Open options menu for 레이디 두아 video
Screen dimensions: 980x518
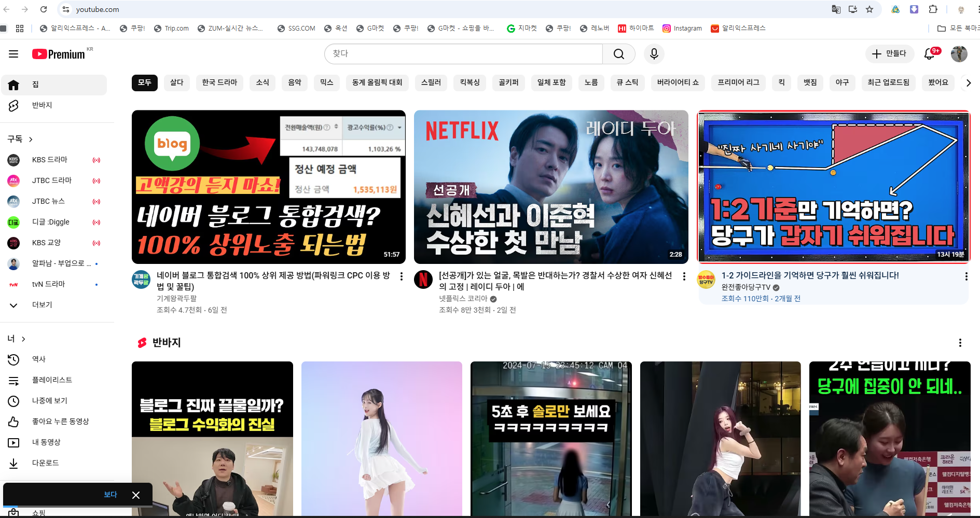[684, 277]
